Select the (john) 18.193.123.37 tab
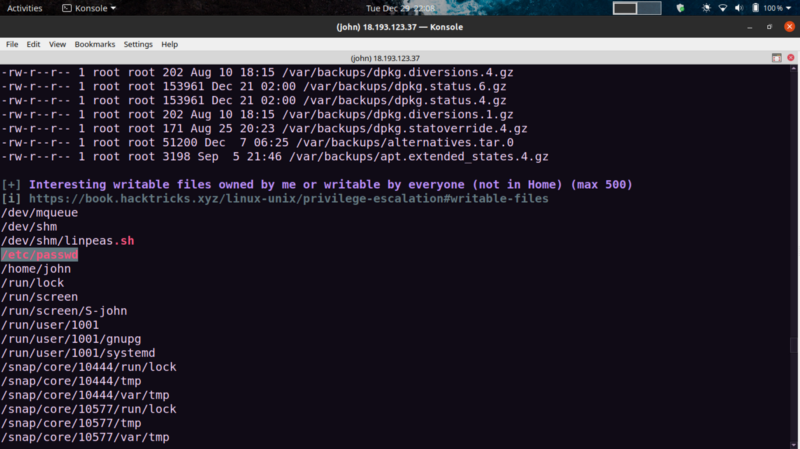 click(385, 58)
